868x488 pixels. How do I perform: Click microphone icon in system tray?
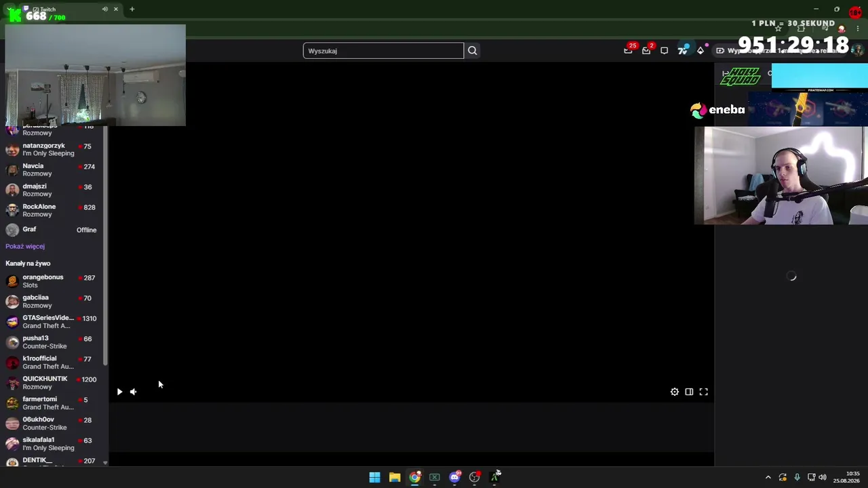(x=797, y=477)
